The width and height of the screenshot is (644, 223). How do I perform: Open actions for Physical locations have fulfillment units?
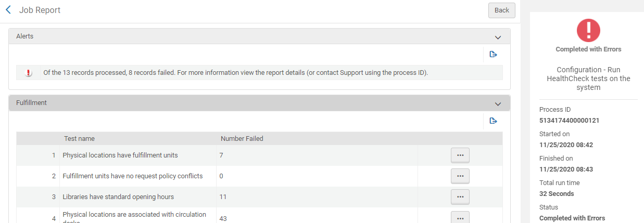(460, 155)
